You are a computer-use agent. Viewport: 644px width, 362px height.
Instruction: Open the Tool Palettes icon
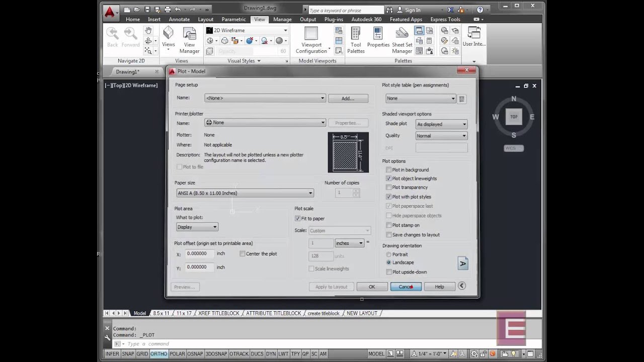click(356, 40)
